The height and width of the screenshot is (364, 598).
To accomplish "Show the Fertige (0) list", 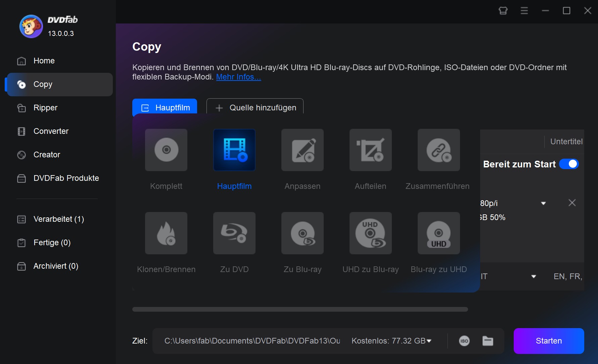I will (x=60, y=243).
